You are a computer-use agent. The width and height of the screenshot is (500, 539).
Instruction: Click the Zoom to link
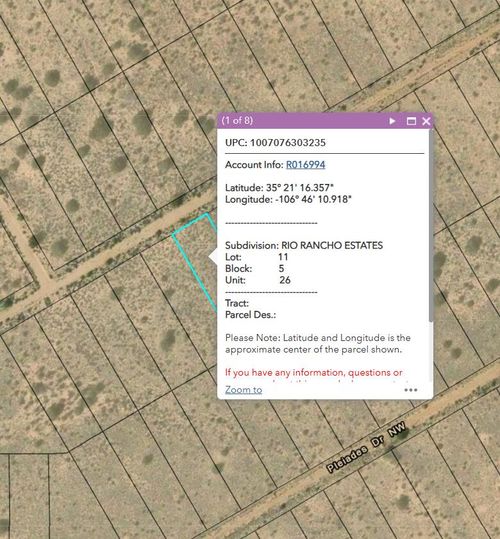(x=244, y=389)
